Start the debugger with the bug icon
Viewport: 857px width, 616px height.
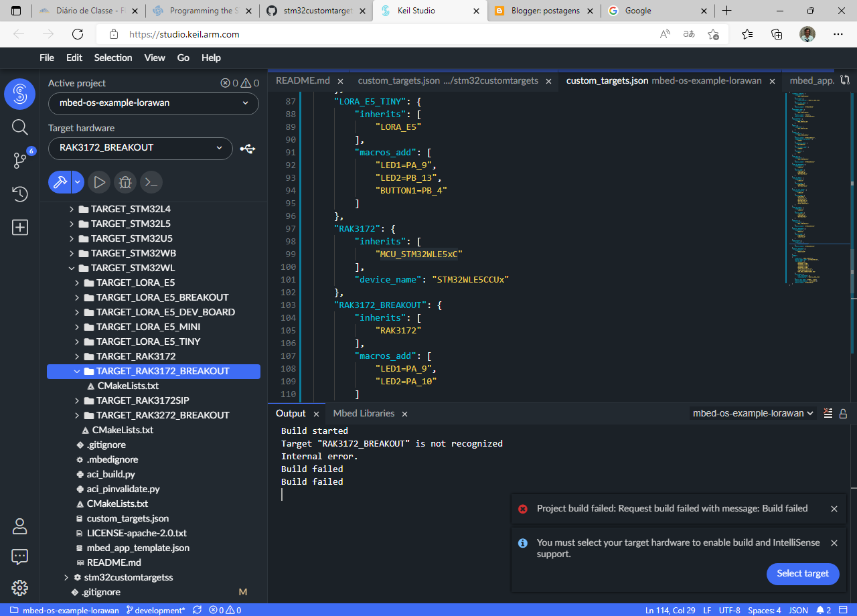pyautogui.click(x=125, y=181)
